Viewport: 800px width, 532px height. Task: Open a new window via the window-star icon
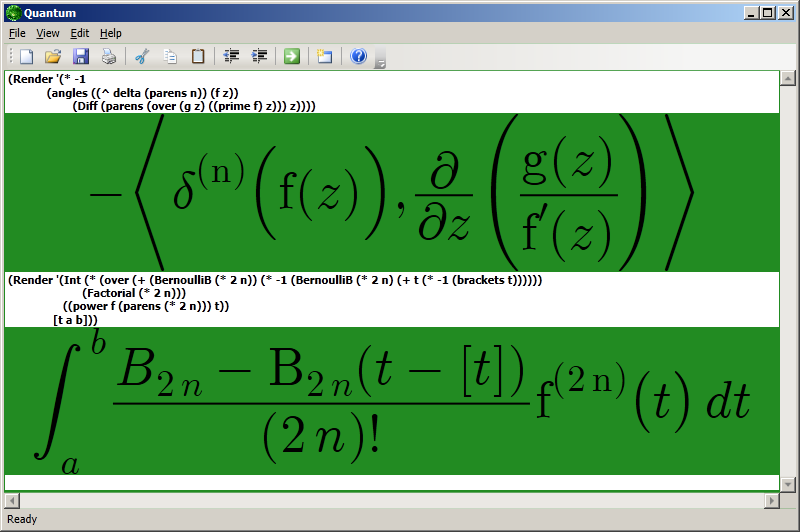(x=324, y=56)
